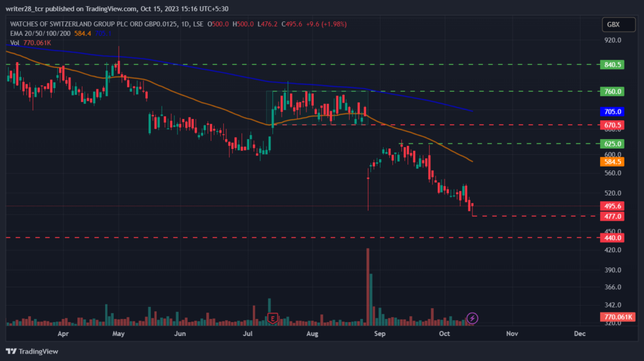Click the Vol indicator legend
The width and height of the screenshot is (644, 361).
coord(14,43)
